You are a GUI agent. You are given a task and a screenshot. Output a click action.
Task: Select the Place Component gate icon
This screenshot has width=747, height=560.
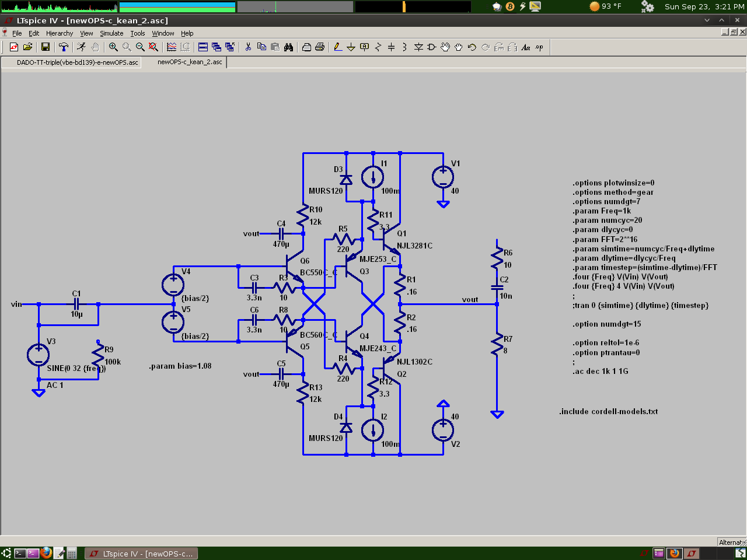coord(432,47)
